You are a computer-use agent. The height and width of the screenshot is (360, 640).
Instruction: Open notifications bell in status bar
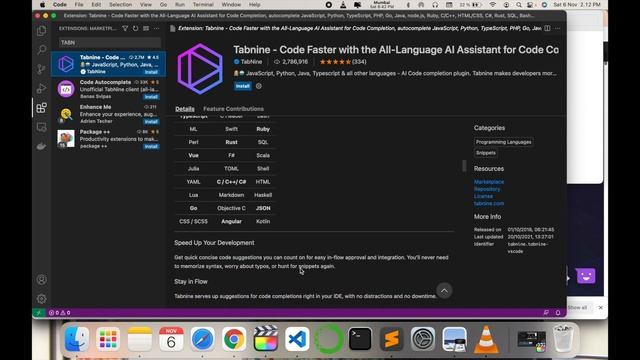point(558,313)
